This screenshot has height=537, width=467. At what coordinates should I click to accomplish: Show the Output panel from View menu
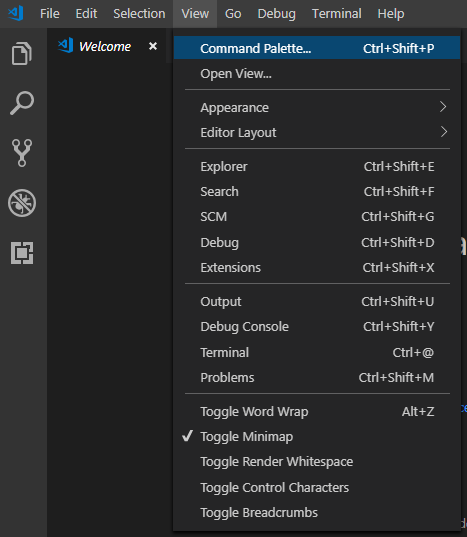[317, 301]
